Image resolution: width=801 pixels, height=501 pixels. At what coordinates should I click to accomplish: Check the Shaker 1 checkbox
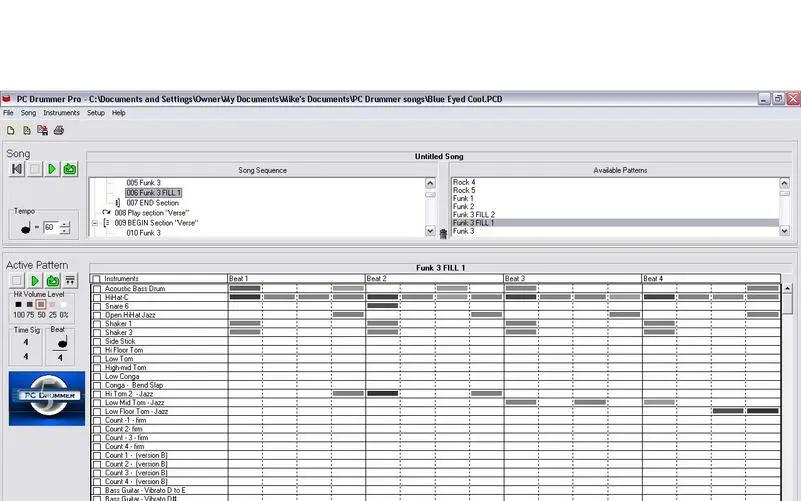[97, 324]
